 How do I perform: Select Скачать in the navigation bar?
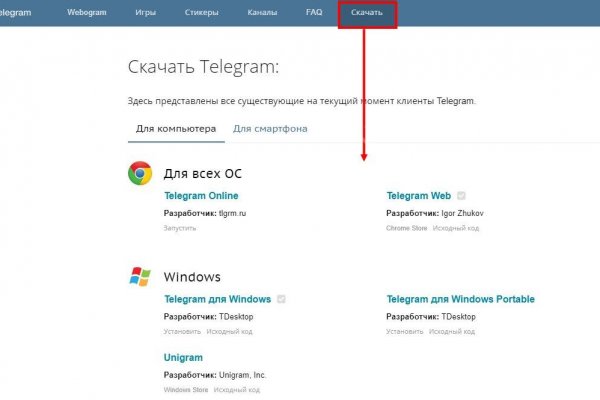367,14
